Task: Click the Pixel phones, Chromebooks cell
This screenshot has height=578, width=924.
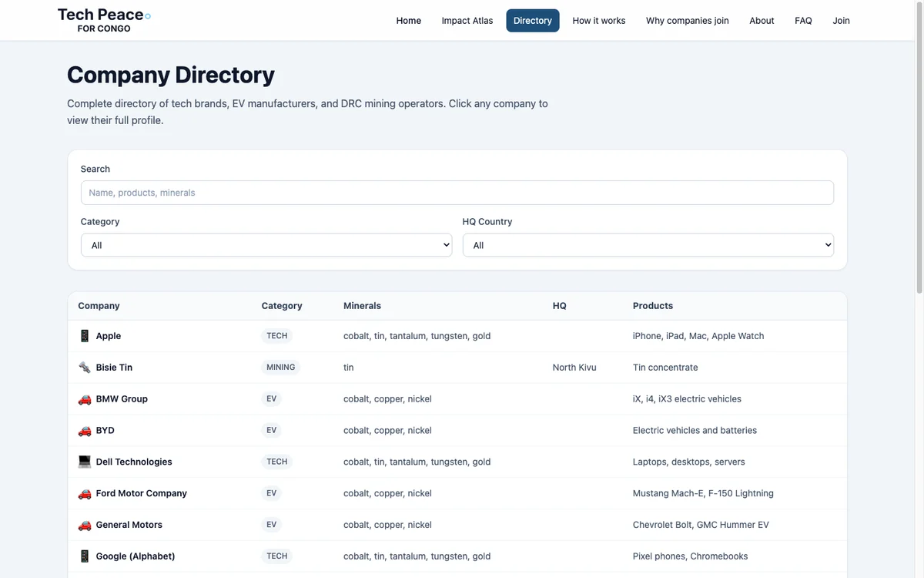Action: [x=690, y=556]
